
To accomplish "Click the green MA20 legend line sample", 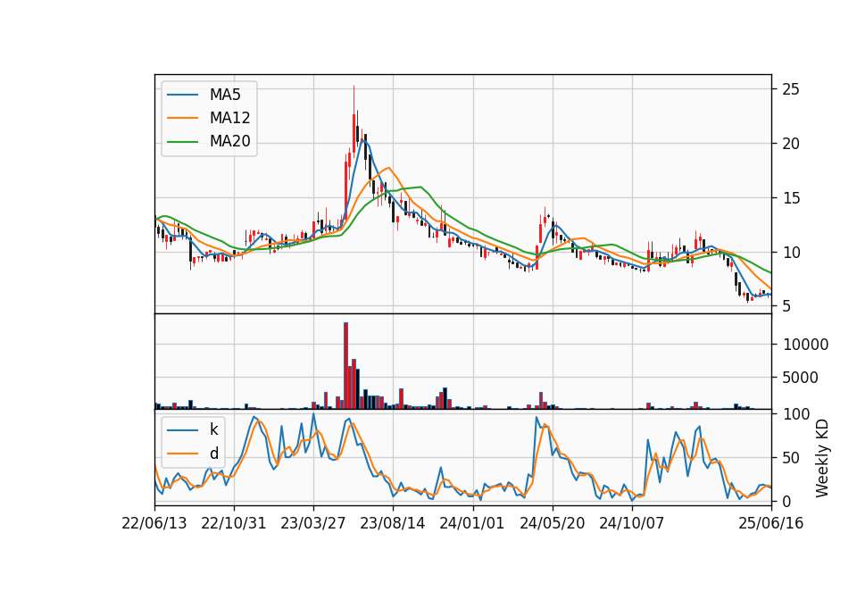I will click(x=182, y=142).
